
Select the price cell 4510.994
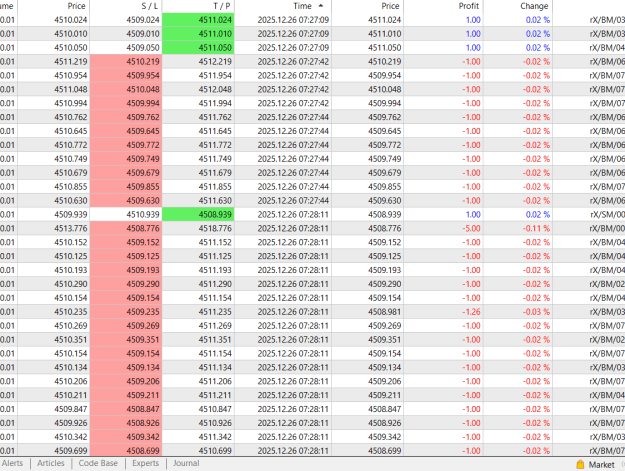click(54, 103)
